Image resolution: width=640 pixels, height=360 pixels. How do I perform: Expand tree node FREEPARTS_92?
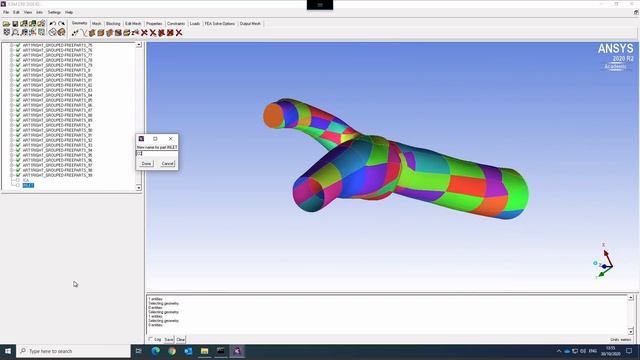tap(12, 140)
